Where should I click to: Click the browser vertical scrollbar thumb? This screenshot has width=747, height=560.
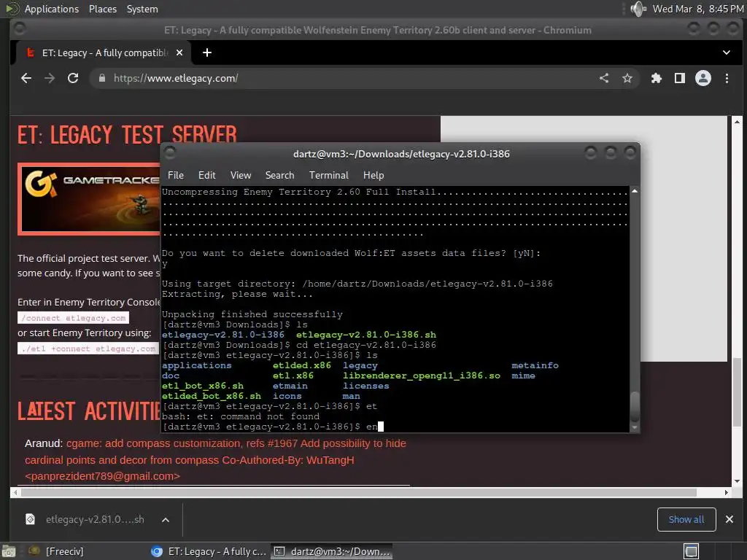click(x=737, y=392)
